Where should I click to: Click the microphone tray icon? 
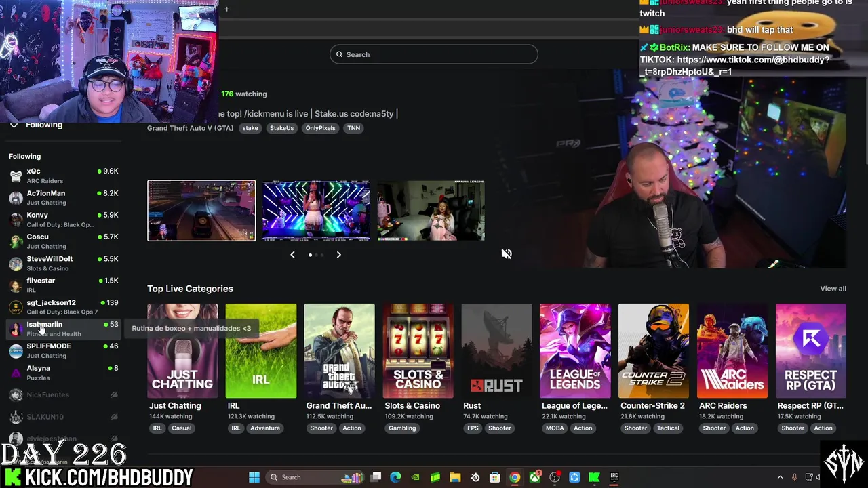(x=794, y=477)
